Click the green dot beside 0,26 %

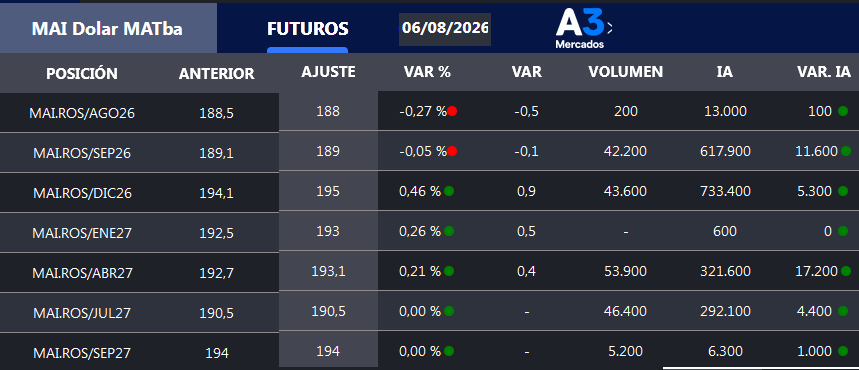tap(449, 231)
